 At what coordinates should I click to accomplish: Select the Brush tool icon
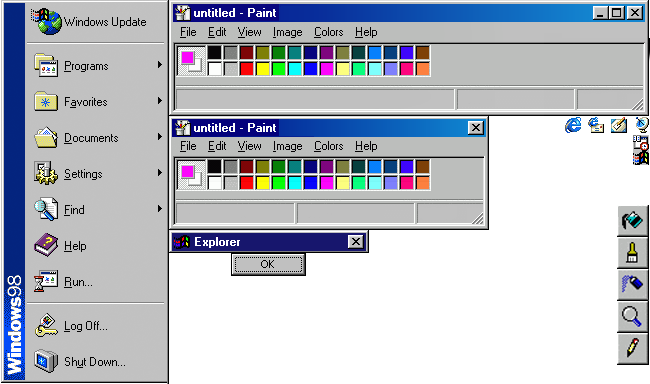tap(633, 253)
